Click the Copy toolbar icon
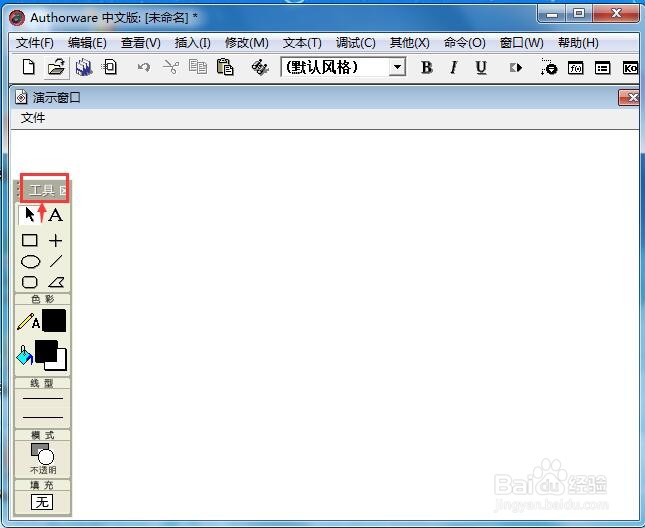Viewport: 645px width, 528px height. pos(198,67)
